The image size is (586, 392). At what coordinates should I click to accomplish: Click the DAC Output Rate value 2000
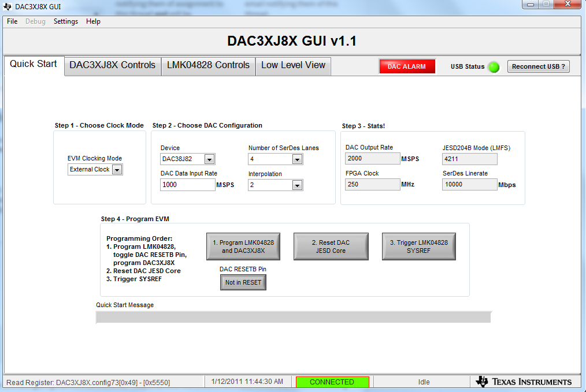click(372, 159)
